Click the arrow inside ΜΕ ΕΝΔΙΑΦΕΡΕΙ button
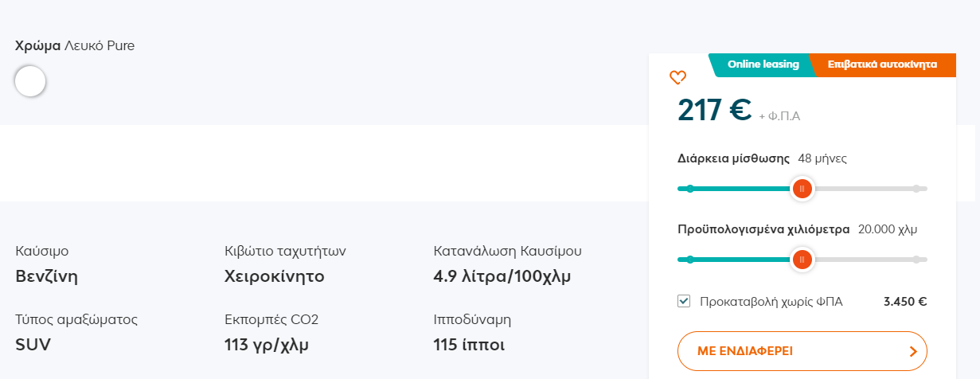This screenshot has height=379, width=980. click(x=912, y=350)
